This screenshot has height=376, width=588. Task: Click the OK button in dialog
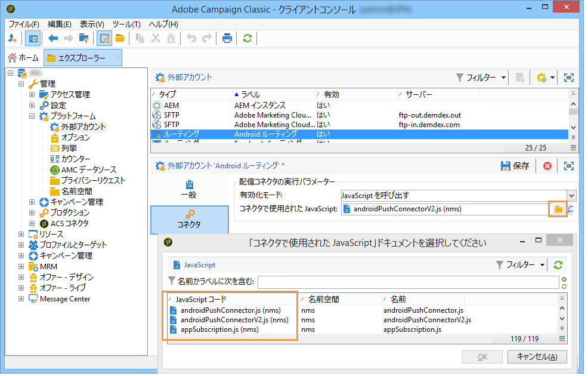point(482,357)
